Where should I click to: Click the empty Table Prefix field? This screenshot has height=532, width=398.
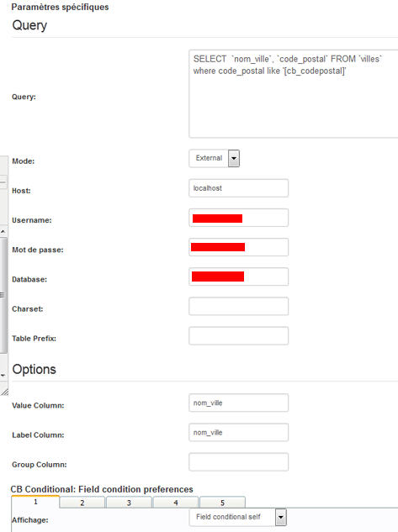pyautogui.click(x=239, y=335)
